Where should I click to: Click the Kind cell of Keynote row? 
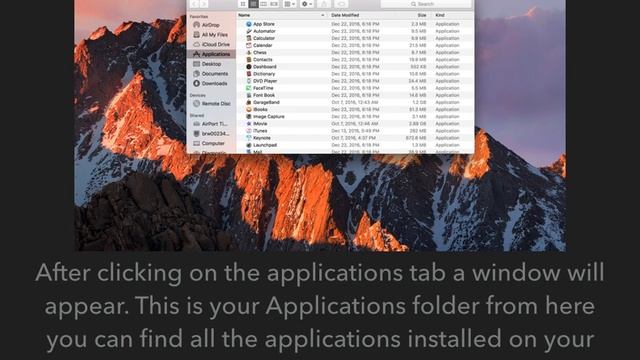447,138
